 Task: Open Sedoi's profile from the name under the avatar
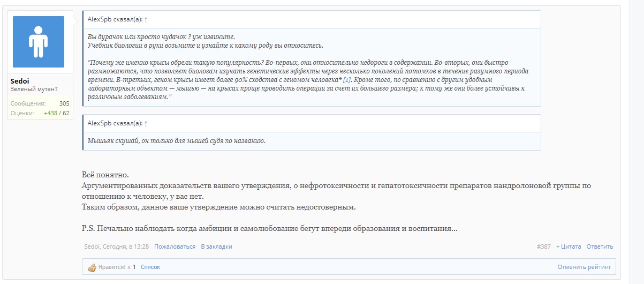click(20, 81)
